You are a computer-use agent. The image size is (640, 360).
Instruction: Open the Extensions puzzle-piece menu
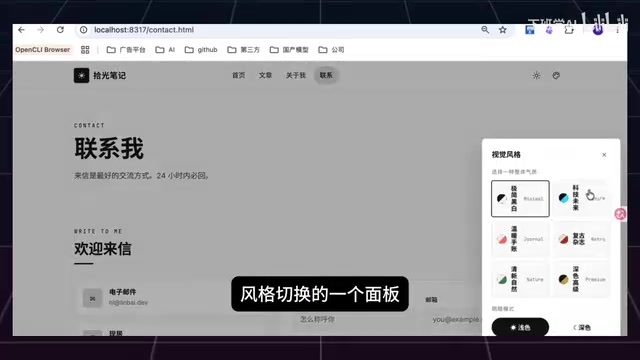[569, 30]
